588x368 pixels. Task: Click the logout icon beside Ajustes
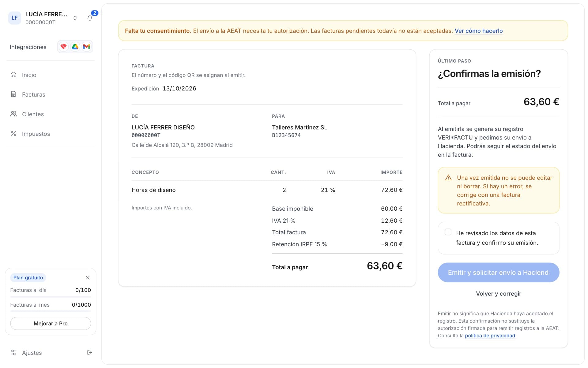(x=89, y=352)
